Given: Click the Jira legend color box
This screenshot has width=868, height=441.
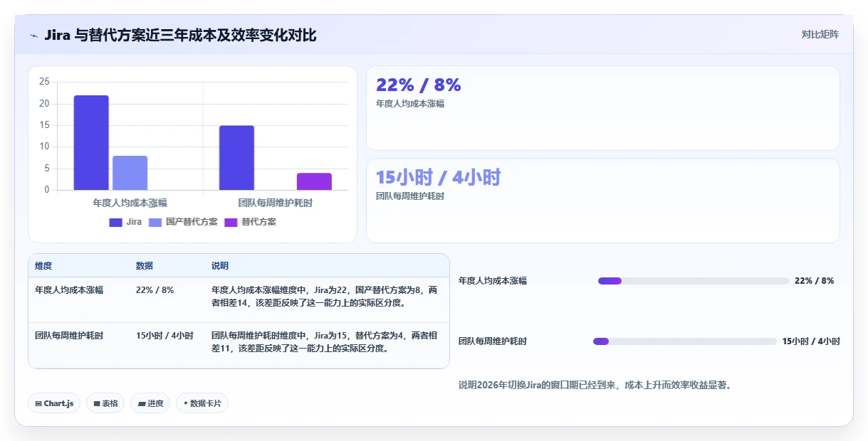Looking at the screenshot, I should pyautogui.click(x=116, y=222).
